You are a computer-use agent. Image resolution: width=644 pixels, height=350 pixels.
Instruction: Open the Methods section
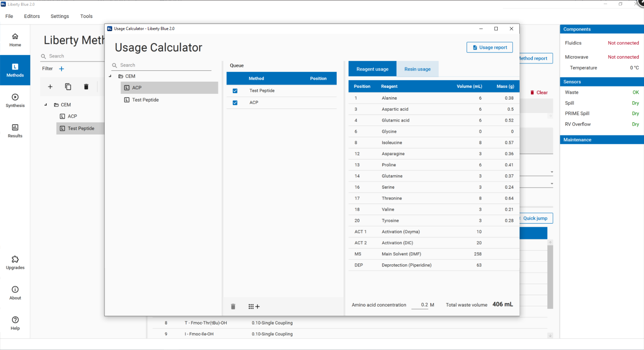15,70
